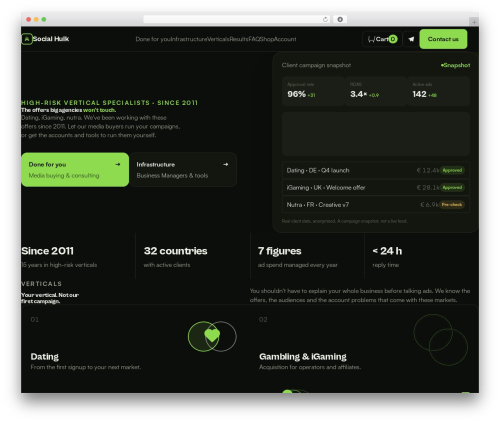
Task: Click the Client campaign snapshot title
Action: pos(316,65)
